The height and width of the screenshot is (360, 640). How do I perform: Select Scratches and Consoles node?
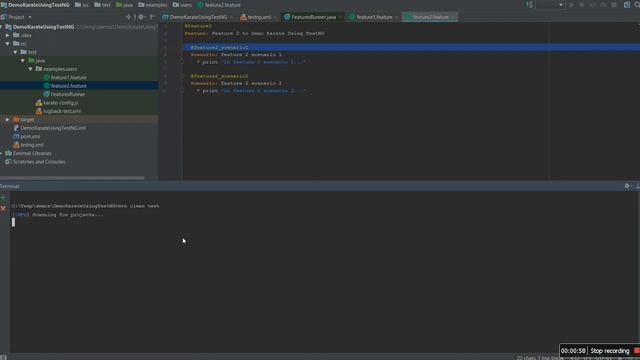point(35,162)
